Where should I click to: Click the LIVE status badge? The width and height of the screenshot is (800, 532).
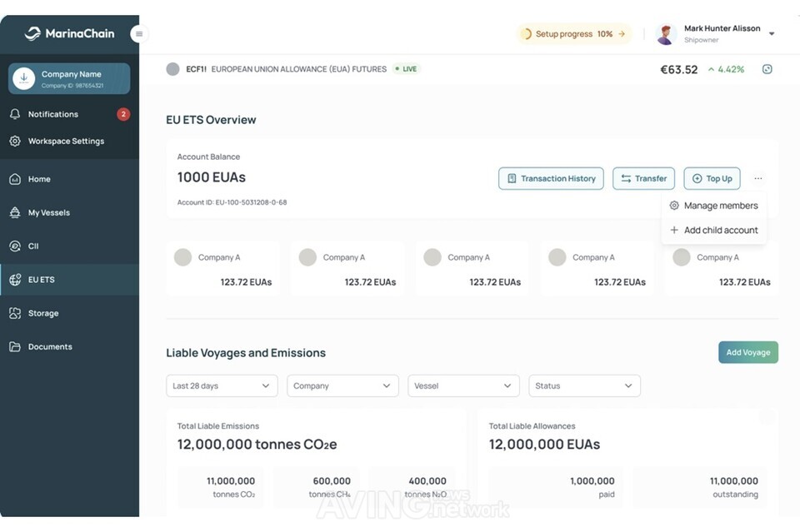click(x=407, y=69)
